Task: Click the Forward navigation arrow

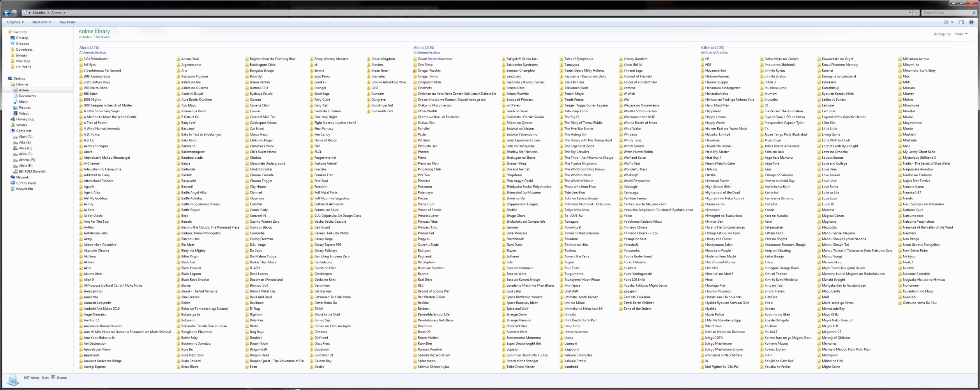Action: pyautogui.click(x=14, y=13)
